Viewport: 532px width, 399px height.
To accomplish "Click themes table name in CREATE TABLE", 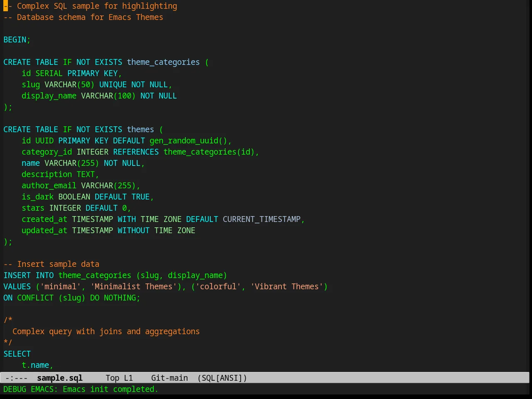I will pyautogui.click(x=140, y=129).
